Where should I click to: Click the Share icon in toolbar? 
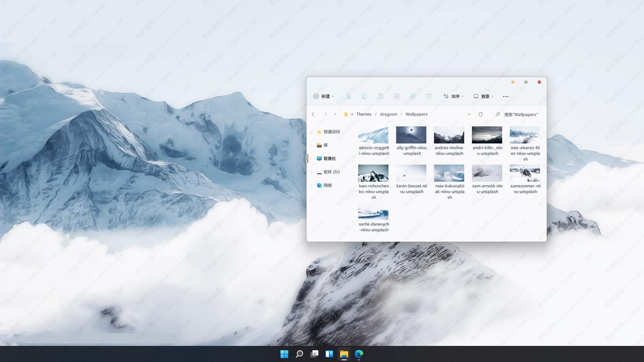[x=413, y=96]
